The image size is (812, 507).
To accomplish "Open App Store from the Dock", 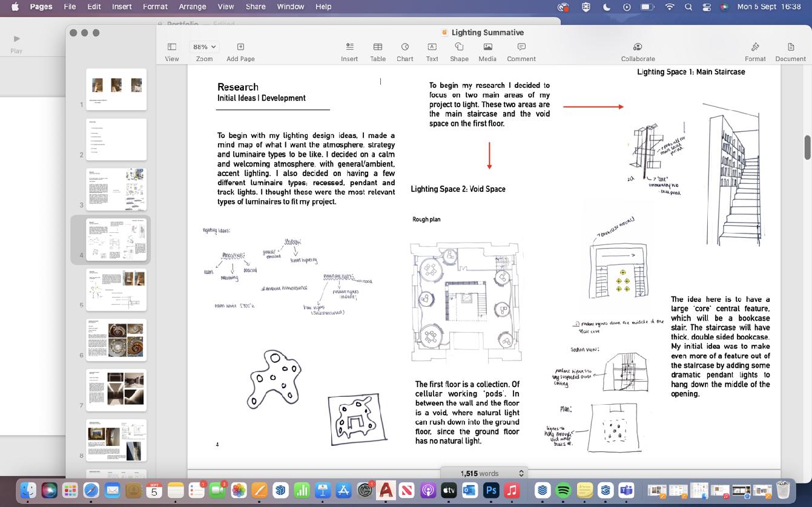I will 343,490.
